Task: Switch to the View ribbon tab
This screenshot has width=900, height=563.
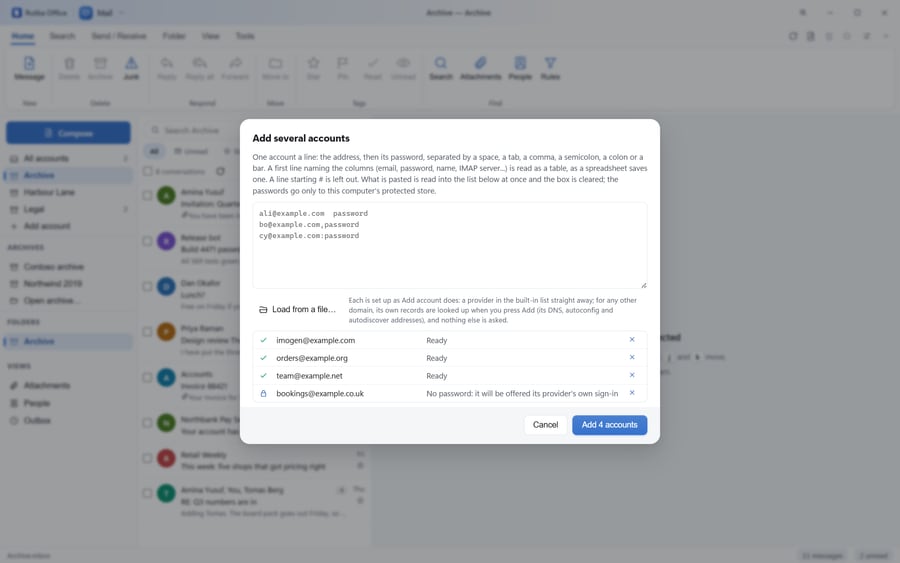Action: (211, 36)
